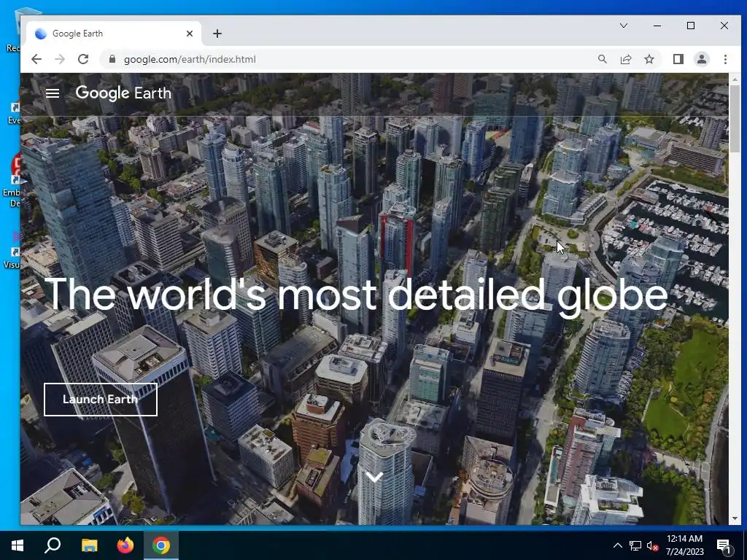Open the Windows Start menu
The height and width of the screenshot is (560, 747).
click(x=18, y=545)
